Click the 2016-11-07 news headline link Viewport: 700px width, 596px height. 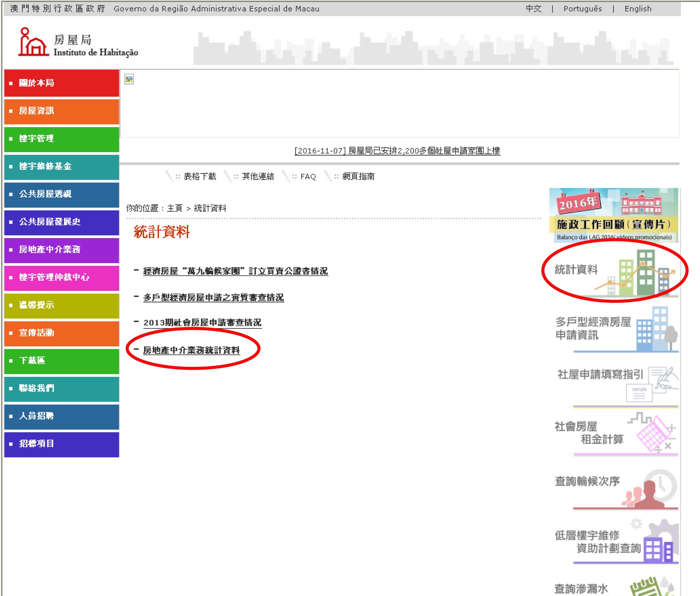point(397,151)
